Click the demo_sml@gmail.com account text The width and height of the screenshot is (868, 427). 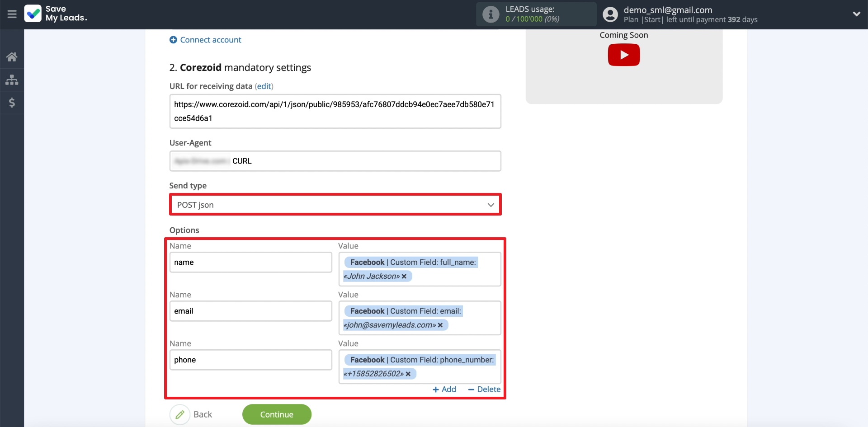click(668, 10)
